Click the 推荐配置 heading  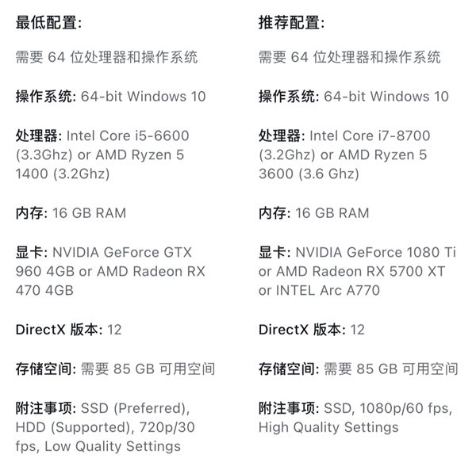[291, 23]
